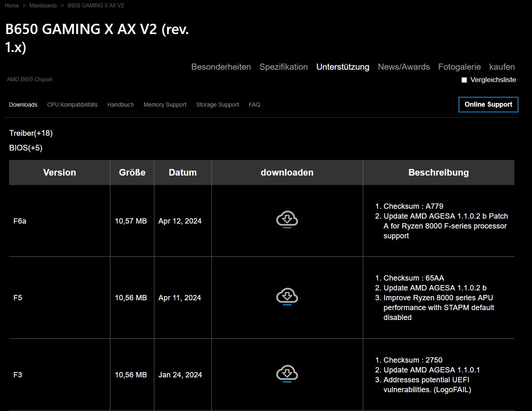This screenshot has width=532, height=411.
Task: Open CPU Kompatibilitäts sub-tab
Action: [x=72, y=105]
